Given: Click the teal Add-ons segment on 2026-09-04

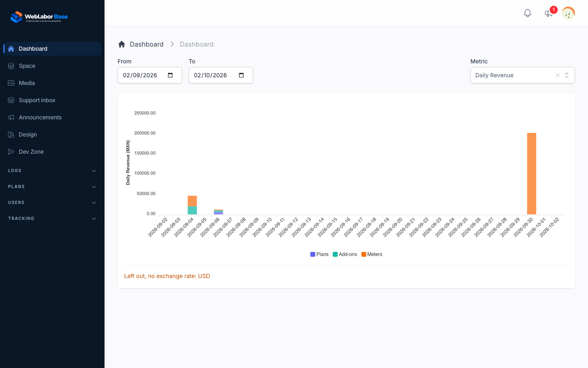Looking at the screenshot, I should pyautogui.click(x=192, y=211).
